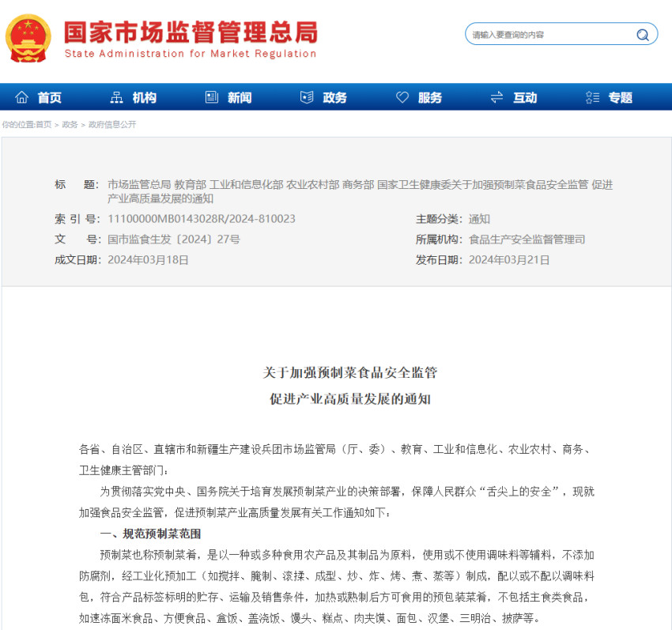
Task: Click the heart icon beside 服务
Action: click(402, 97)
